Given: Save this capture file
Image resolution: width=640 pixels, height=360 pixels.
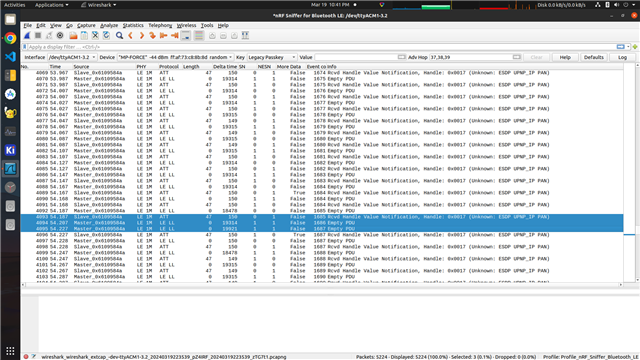Looking at the screenshot, I should [84, 36].
